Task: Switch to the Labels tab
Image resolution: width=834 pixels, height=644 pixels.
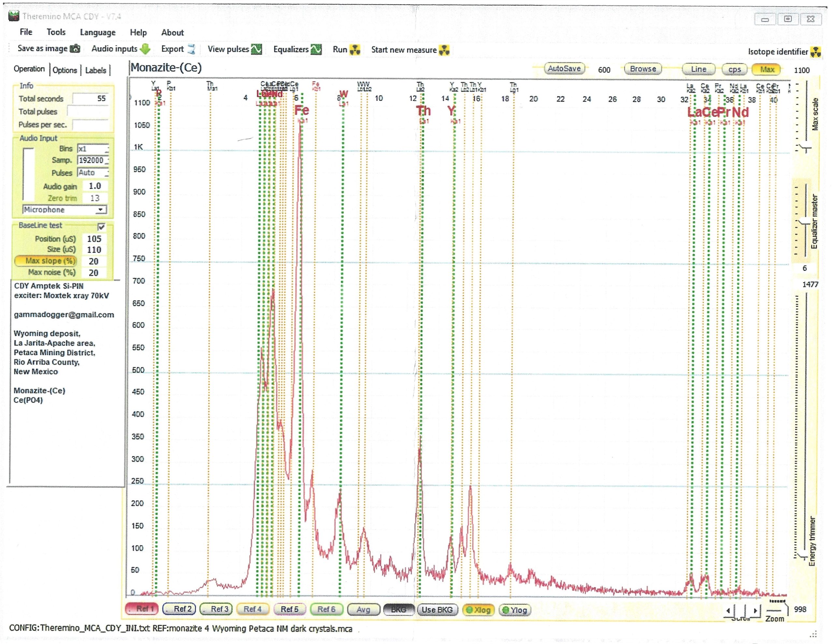Action: click(x=95, y=70)
